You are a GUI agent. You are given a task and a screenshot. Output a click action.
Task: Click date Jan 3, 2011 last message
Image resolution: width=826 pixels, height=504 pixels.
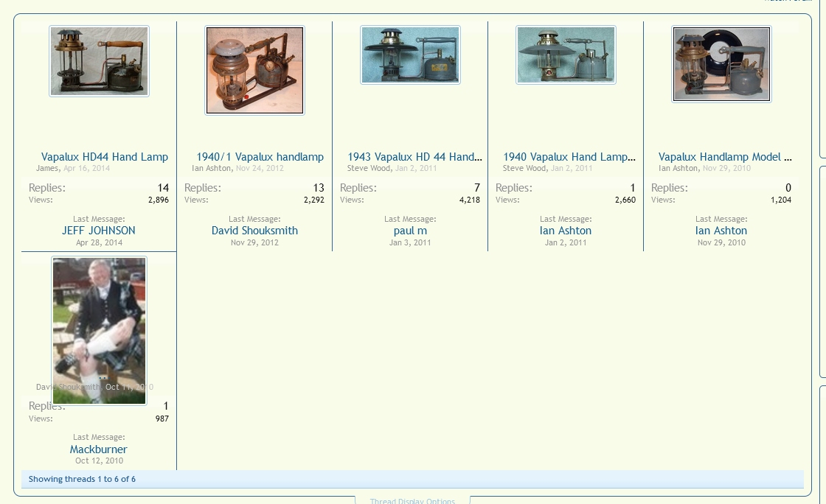click(410, 242)
